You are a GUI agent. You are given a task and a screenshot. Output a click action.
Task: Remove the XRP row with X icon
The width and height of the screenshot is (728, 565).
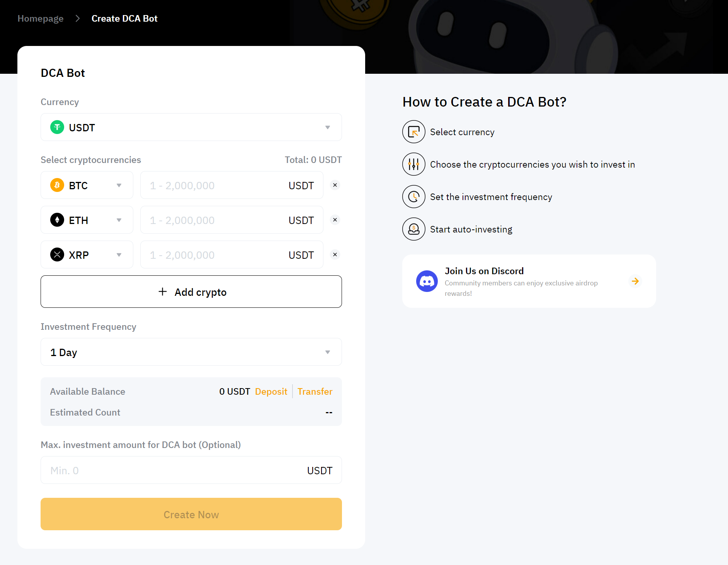[335, 255]
